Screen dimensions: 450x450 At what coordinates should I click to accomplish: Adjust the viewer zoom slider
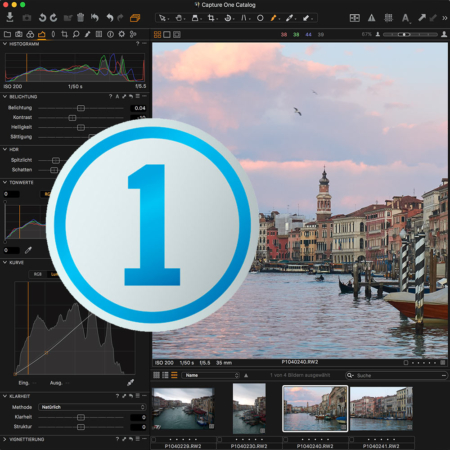pos(410,34)
